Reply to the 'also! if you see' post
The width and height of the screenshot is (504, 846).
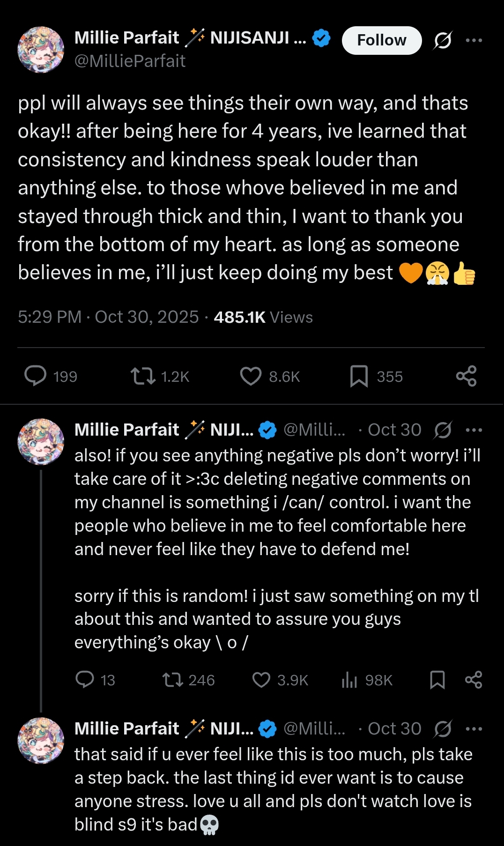[85, 680]
